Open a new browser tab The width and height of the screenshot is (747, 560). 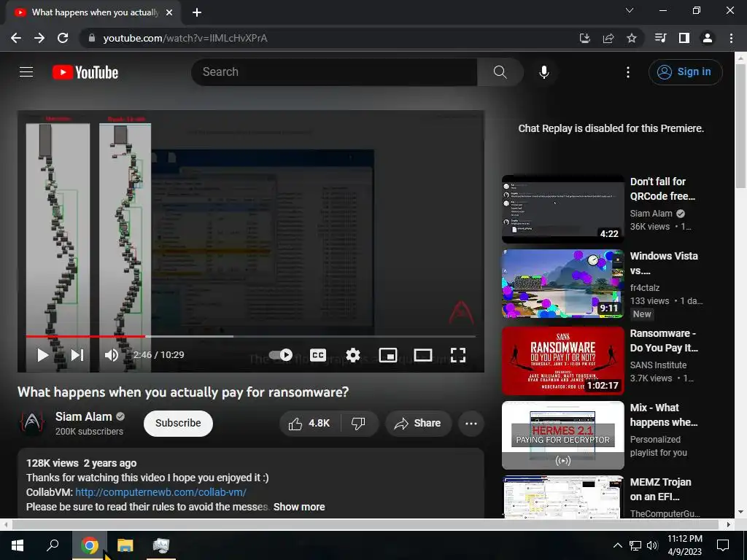[x=197, y=12]
